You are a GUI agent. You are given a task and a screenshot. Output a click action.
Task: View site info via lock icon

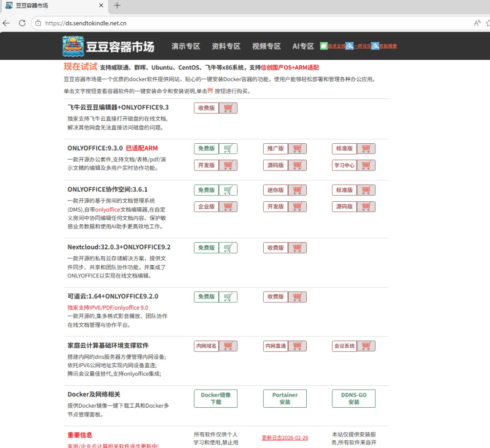(38, 23)
